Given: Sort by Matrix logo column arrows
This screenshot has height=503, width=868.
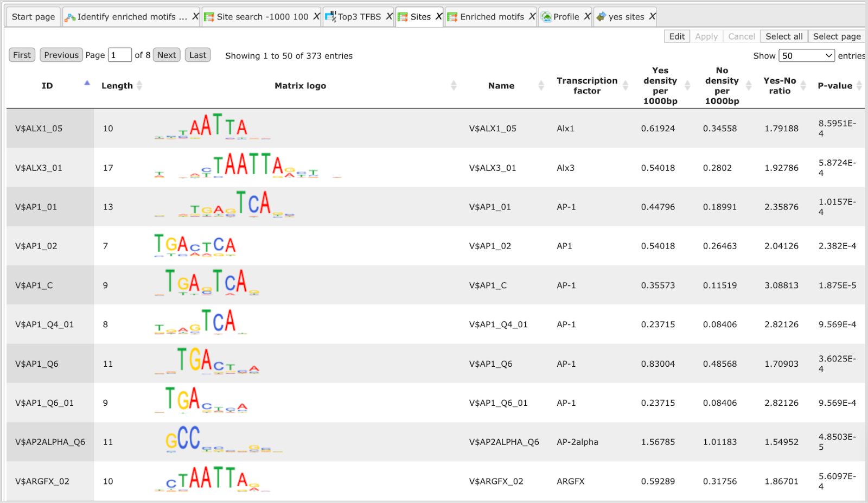Looking at the screenshot, I should click(x=454, y=85).
